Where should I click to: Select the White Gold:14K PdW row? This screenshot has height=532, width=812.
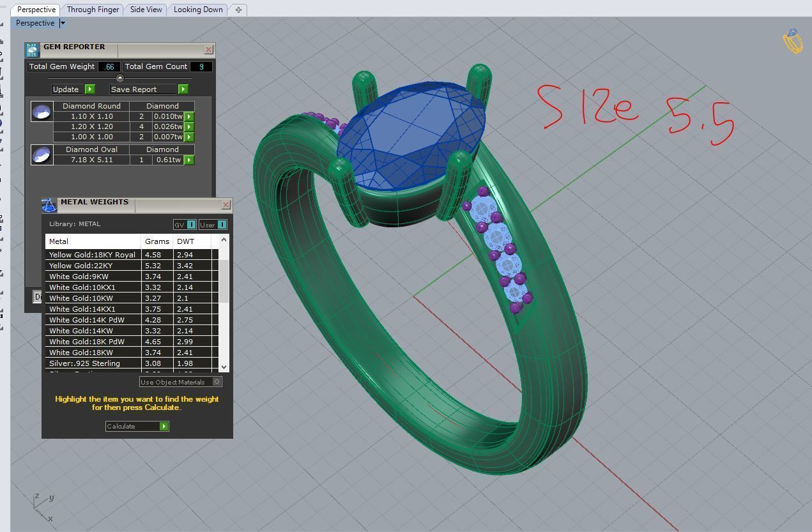[132, 320]
